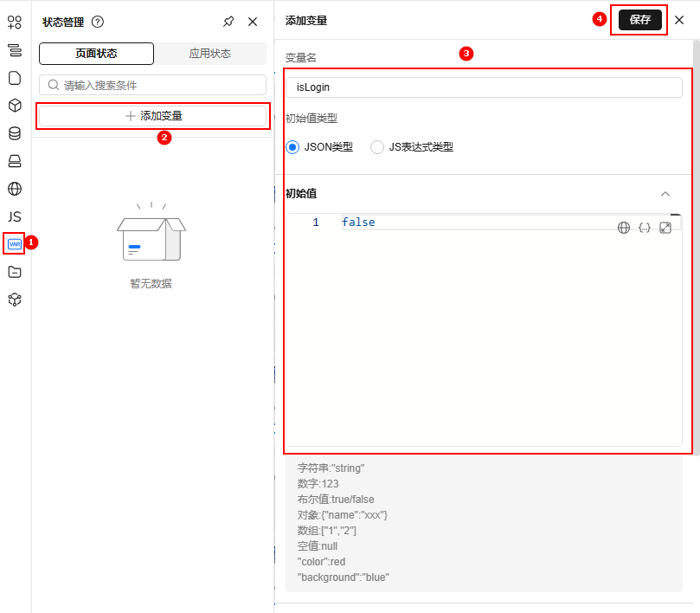
Task: Switch to the 页面状态 tab
Action: click(96, 54)
